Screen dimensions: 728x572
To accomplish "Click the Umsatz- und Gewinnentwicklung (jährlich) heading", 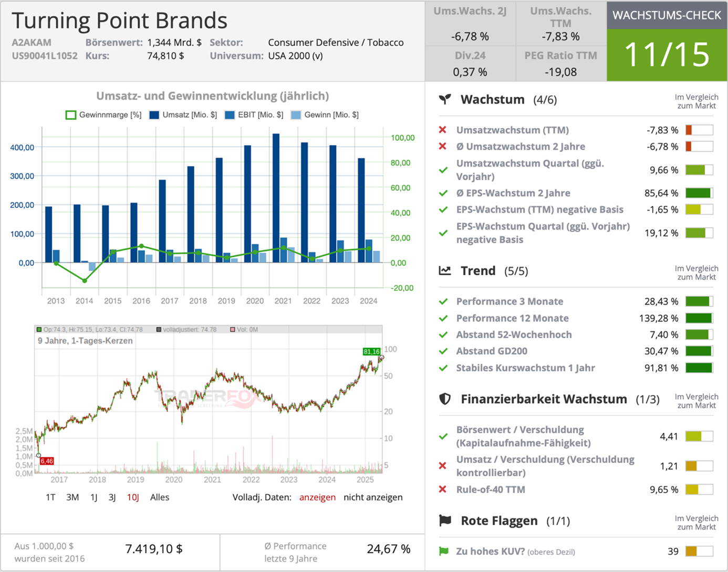I will (213, 96).
